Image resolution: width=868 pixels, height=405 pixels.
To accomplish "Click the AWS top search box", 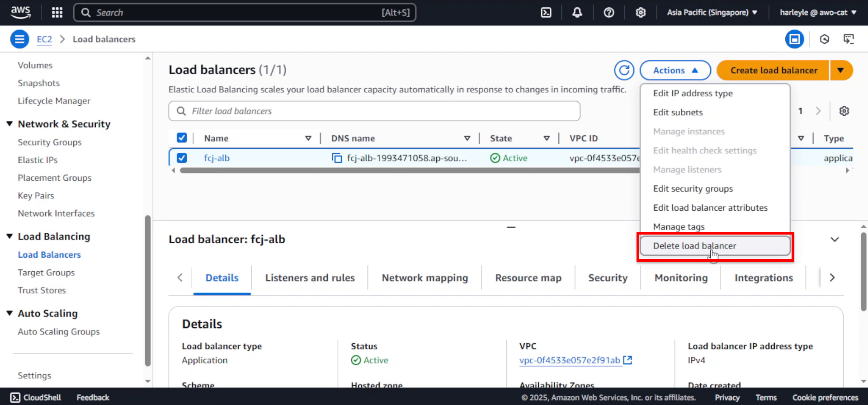I will (x=245, y=12).
